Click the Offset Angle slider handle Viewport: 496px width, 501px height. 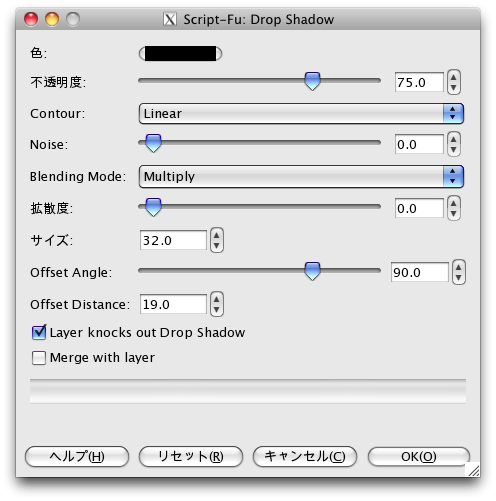pyautogui.click(x=312, y=271)
